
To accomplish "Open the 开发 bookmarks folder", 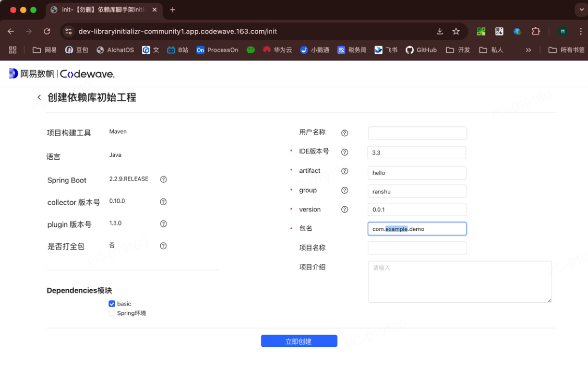I will coord(458,50).
